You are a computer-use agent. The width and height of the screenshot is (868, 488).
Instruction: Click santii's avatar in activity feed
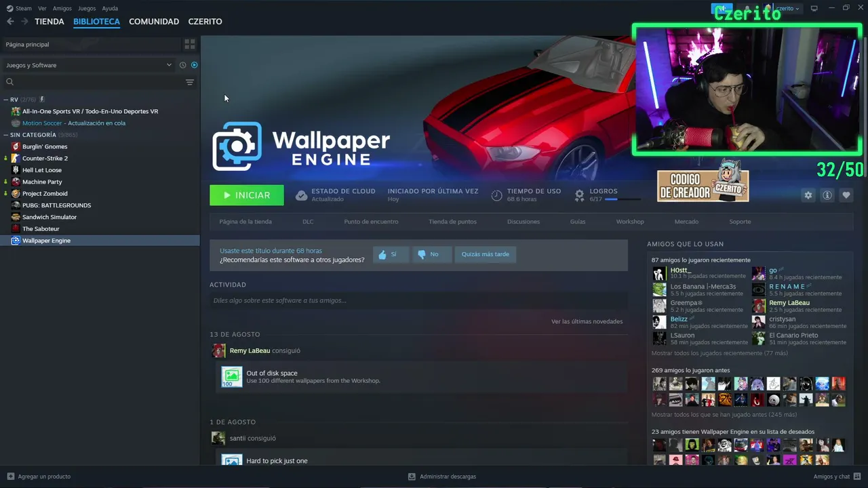coord(218,438)
